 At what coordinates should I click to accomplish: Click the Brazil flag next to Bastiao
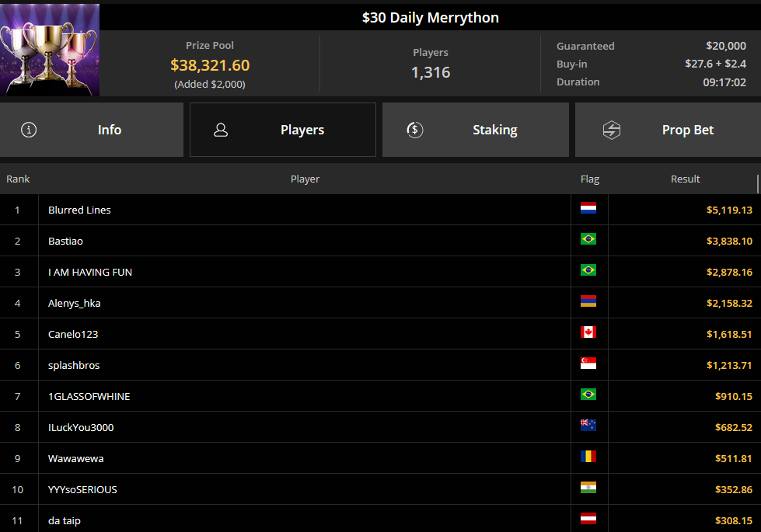[x=588, y=239]
